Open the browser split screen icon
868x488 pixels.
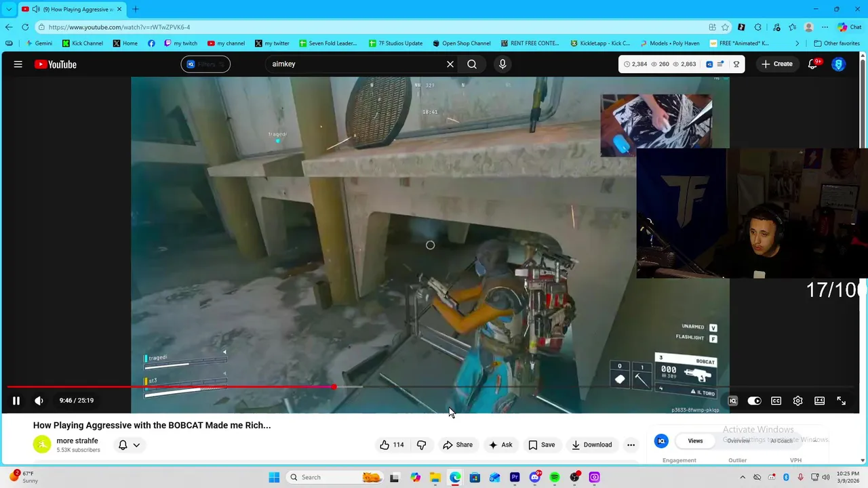point(713,27)
